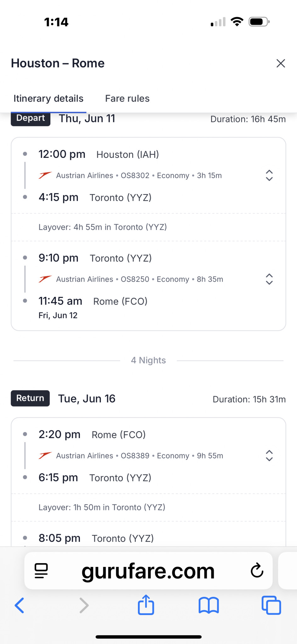
Task: Expand the OS8250 Toronto to Rome flight details
Action: click(269, 279)
